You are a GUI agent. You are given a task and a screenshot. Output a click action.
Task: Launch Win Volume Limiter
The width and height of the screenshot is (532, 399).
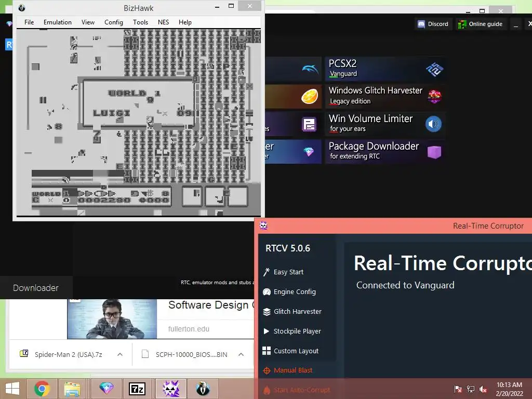(x=385, y=124)
